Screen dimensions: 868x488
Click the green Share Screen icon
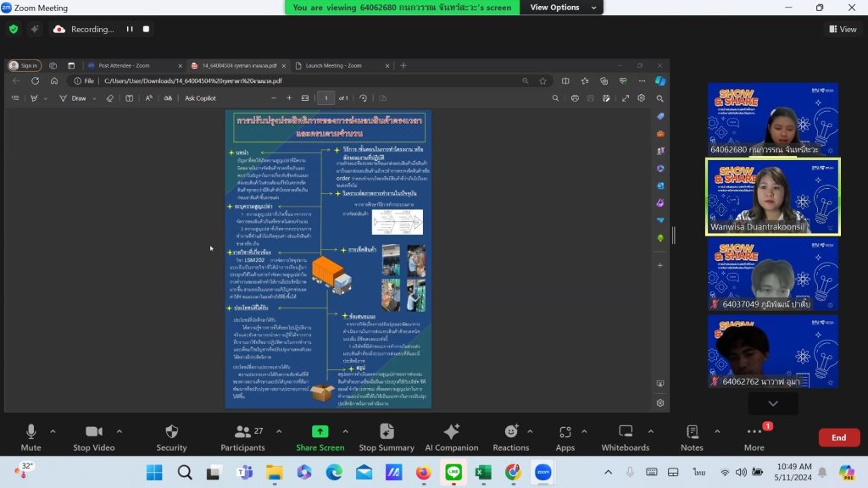320,431
